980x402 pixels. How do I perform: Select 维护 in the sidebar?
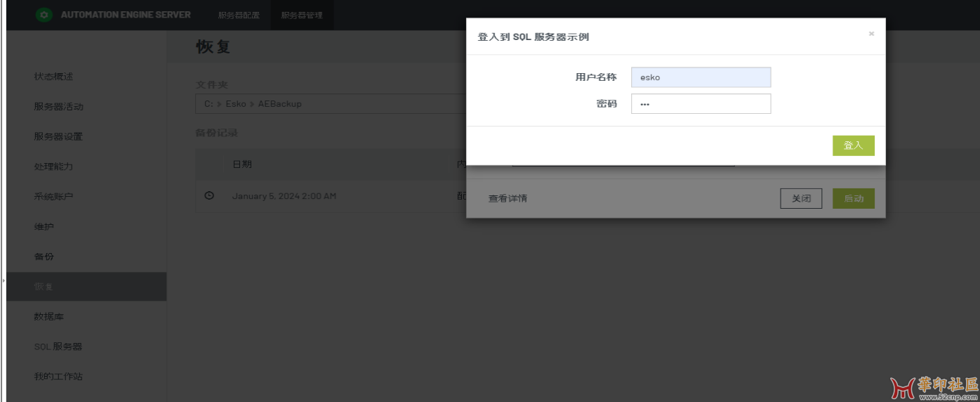[x=44, y=227]
